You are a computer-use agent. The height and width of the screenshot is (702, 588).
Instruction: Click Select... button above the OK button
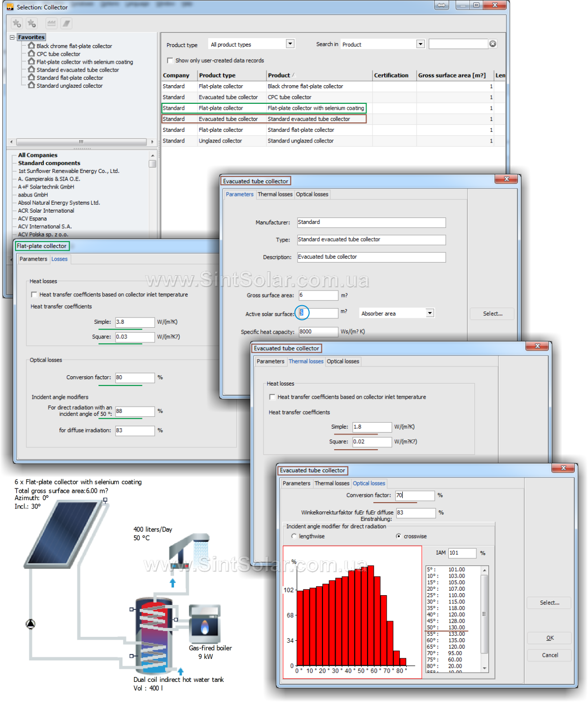tap(549, 603)
